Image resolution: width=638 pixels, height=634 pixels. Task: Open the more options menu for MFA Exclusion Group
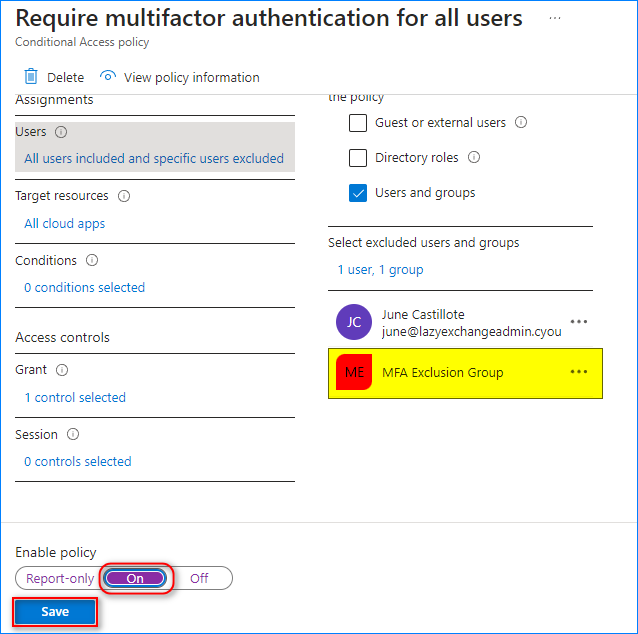[579, 372]
